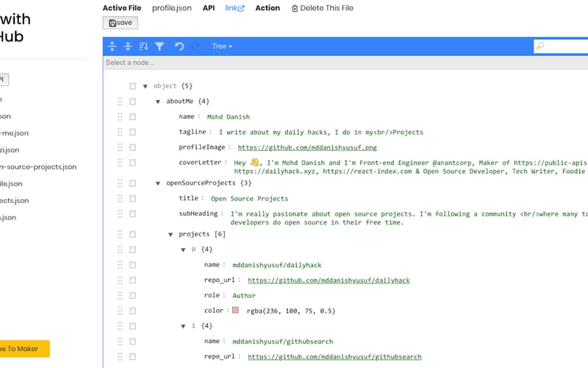Click the yellow 'To Maker' button

coord(25,349)
